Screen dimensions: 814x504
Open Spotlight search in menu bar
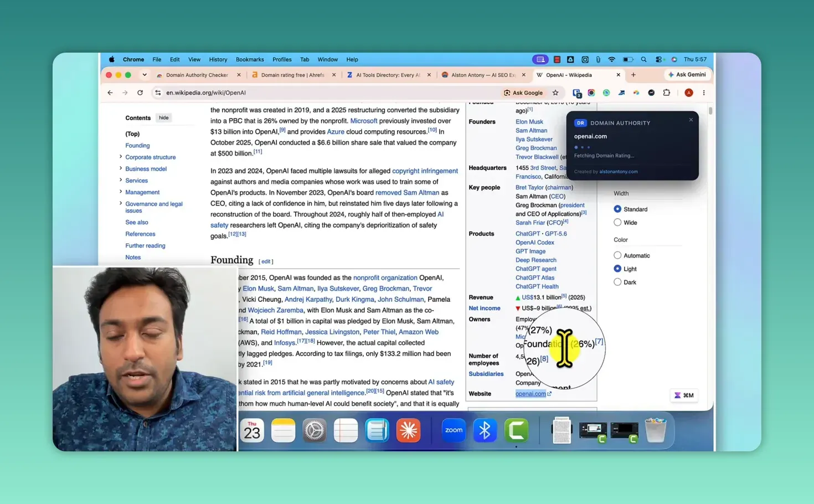coord(643,59)
